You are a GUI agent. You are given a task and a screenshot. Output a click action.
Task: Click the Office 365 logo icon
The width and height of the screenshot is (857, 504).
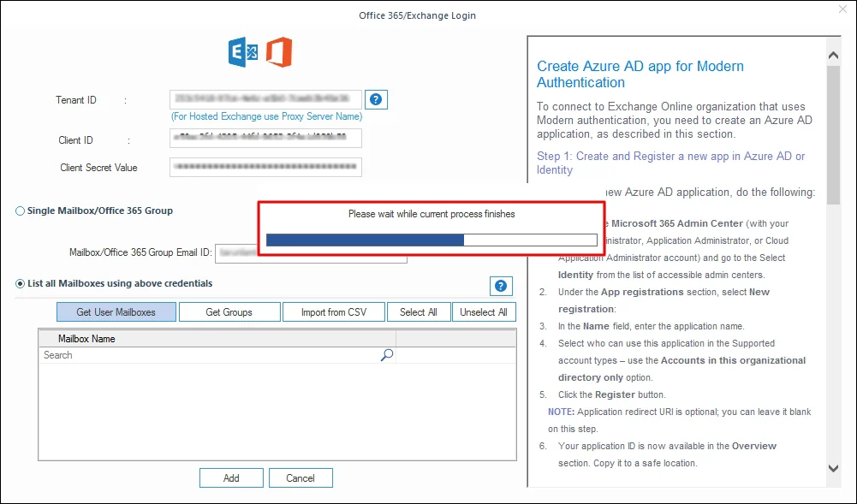click(279, 52)
